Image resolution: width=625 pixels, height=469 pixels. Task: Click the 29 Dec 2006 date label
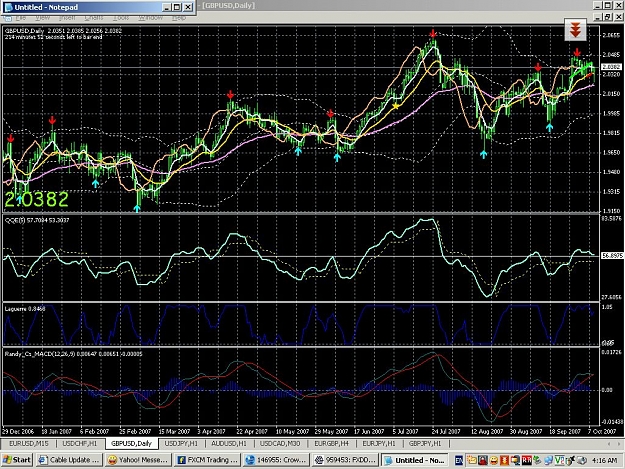point(18,432)
